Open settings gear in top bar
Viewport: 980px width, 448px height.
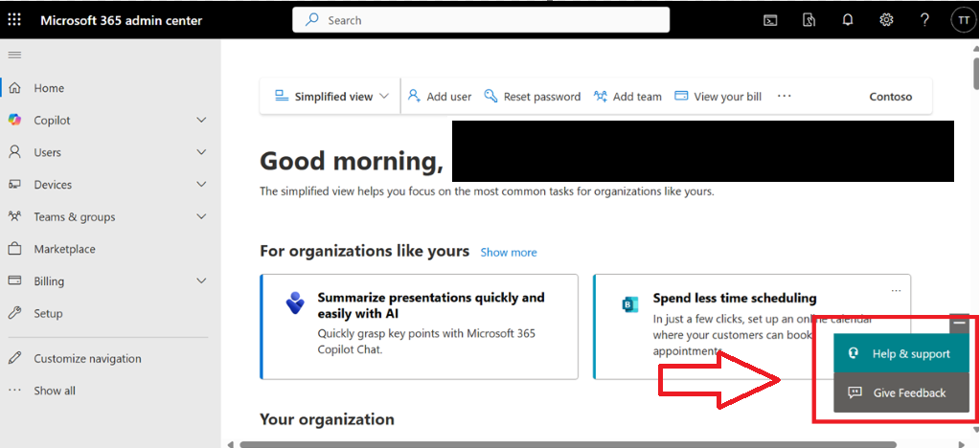pos(885,20)
